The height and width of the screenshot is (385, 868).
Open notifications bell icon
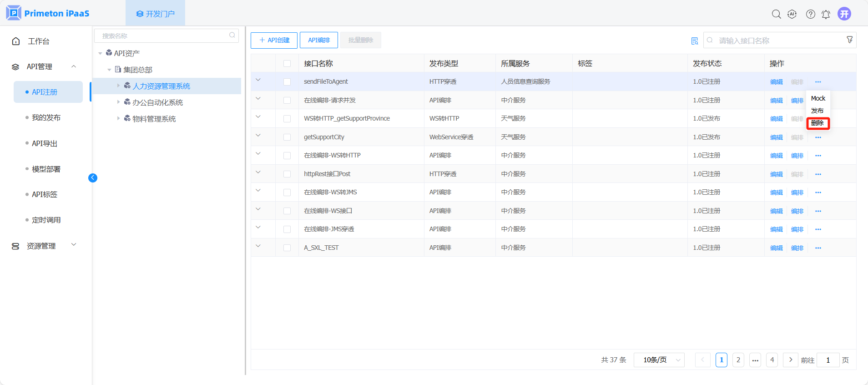click(x=826, y=15)
